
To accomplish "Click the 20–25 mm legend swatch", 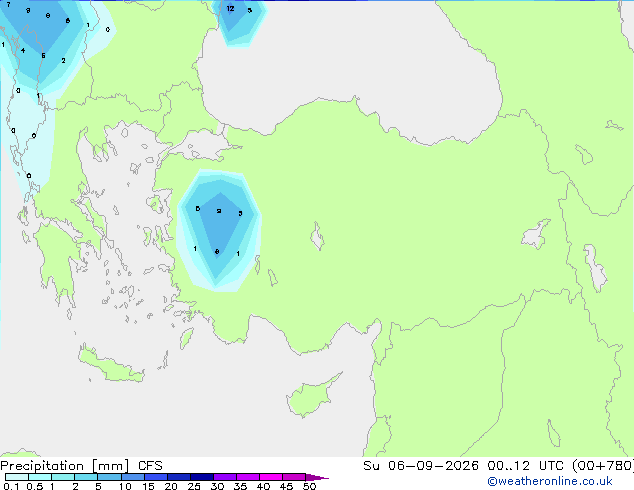I will (178, 477).
